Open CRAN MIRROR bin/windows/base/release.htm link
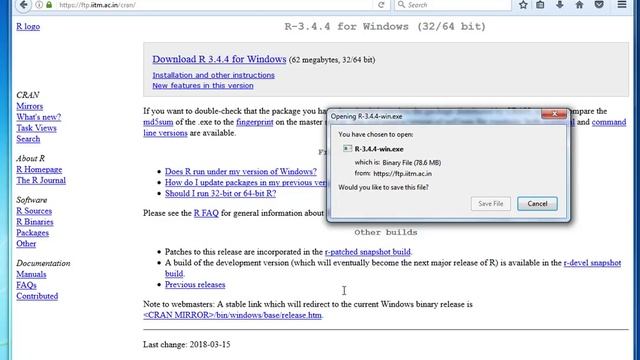Viewport: 640px width, 360px height. [x=232, y=316]
